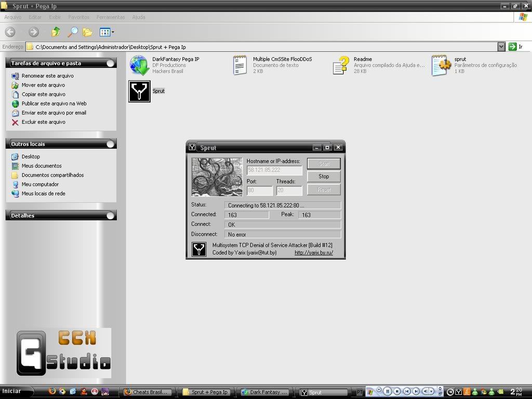Select the Readme help file icon
This screenshot has width=532, height=399.
pos(341,65)
